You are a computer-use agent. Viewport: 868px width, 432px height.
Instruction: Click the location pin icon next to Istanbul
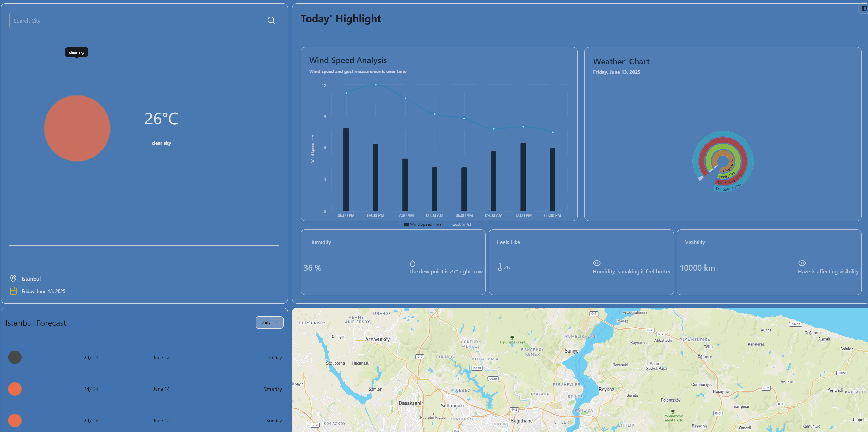pos(13,278)
